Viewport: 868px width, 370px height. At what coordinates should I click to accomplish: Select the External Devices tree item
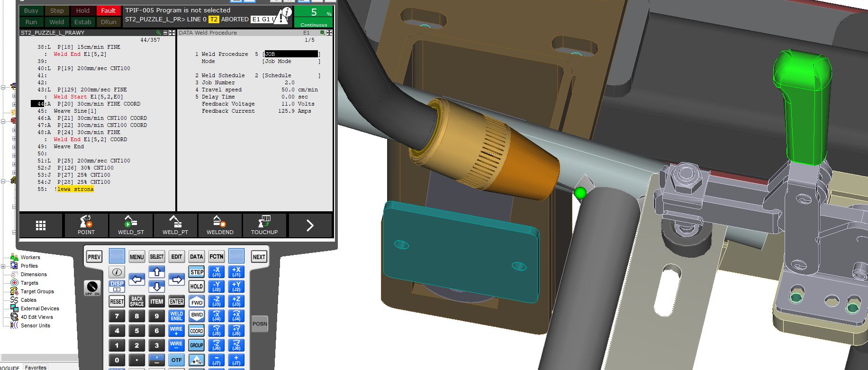[40, 308]
